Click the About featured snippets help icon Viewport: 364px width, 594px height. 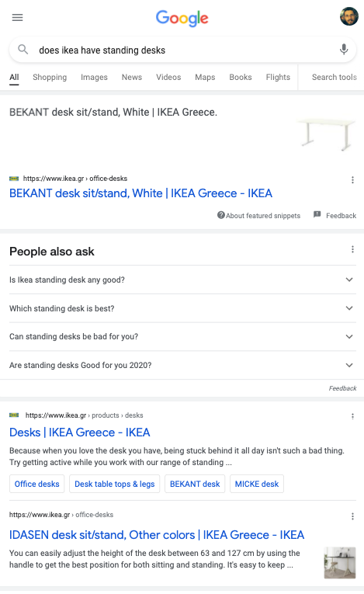[221, 215]
